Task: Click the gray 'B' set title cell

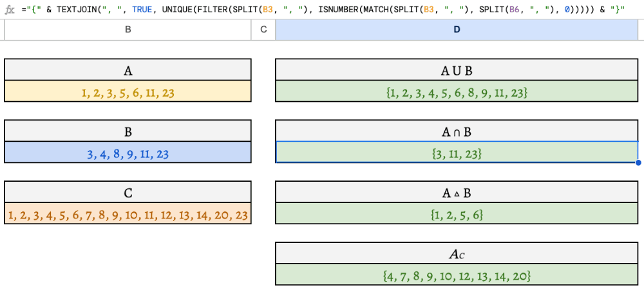Action: (128, 131)
